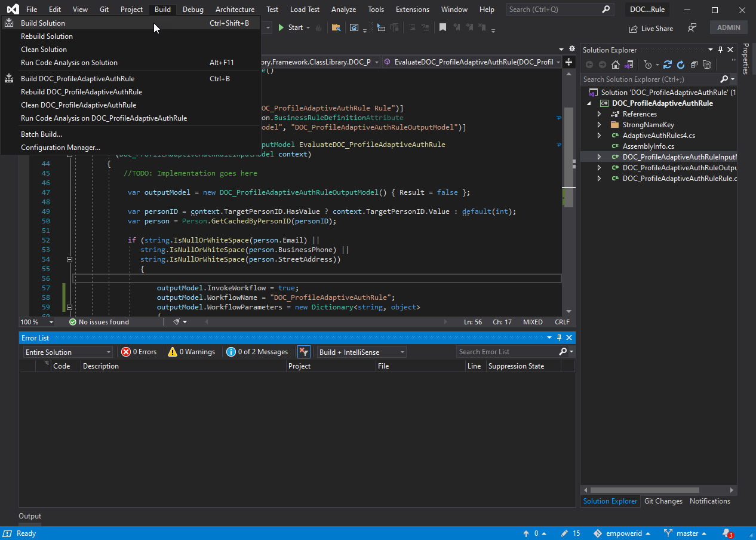Viewport: 756px width, 540px height.
Task: Toggle the 0 Warnings filter in Error List
Action: click(191, 352)
